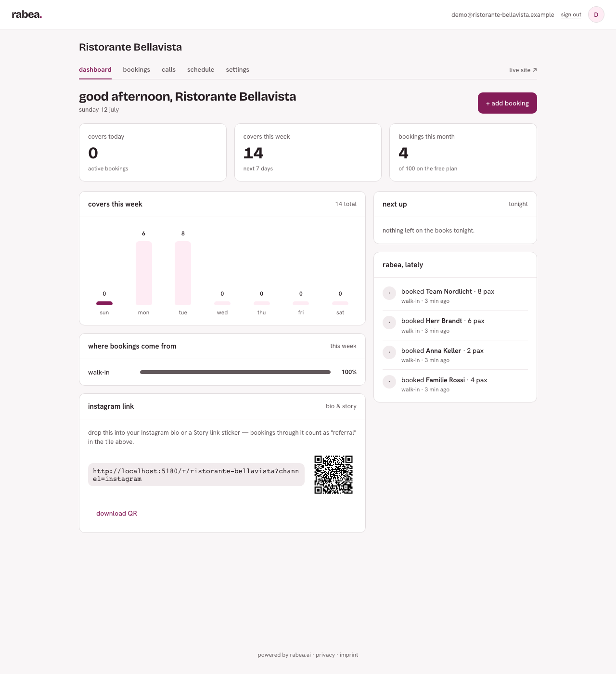616x674 pixels.
Task: Click the '14 total' label
Action: tap(346, 204)
